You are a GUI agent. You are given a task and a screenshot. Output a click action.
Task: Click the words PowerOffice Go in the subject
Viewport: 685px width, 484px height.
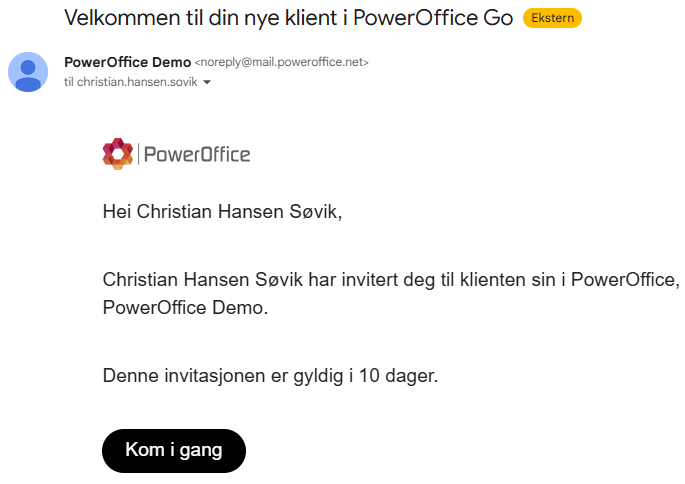pyautogui.click(x=433, y=18)
